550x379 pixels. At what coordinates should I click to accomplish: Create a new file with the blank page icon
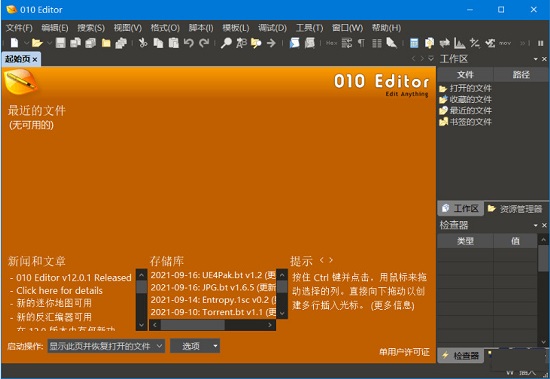coord(14,43)
